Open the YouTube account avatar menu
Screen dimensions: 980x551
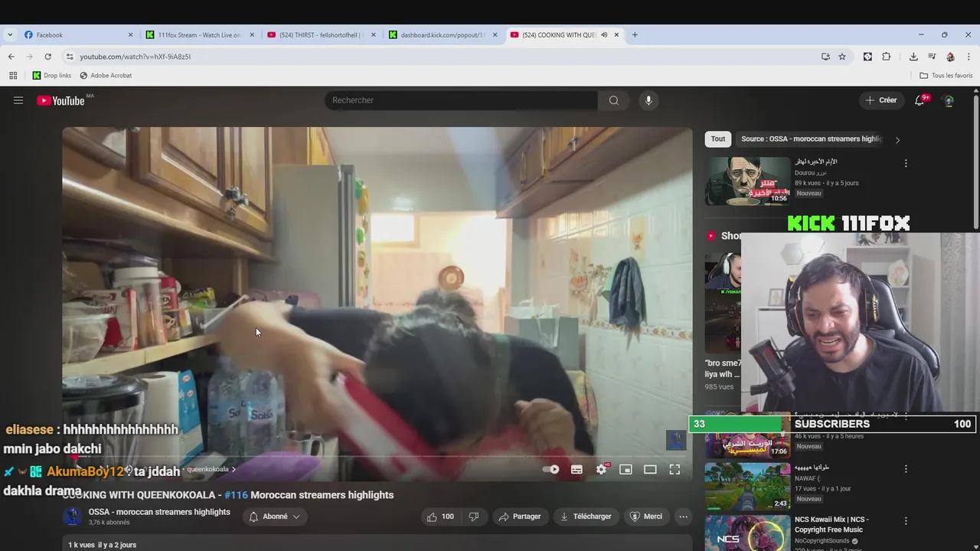click(948, 100)
